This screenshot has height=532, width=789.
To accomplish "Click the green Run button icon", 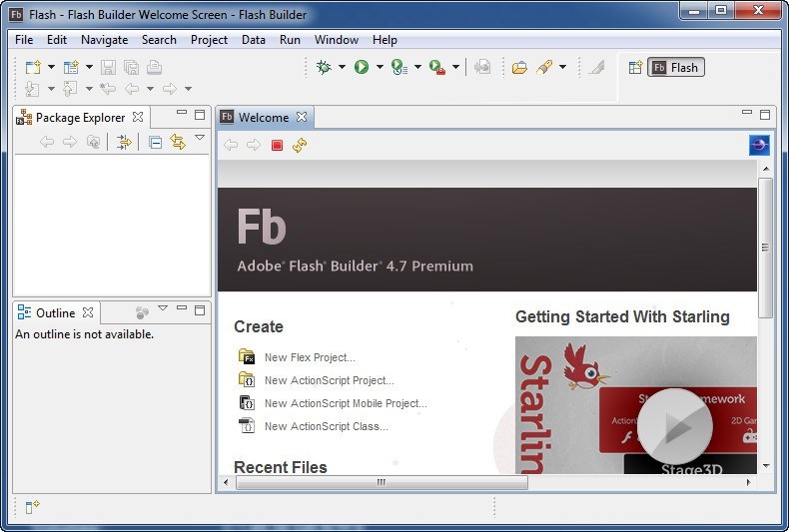I will (x=362, y=67).
